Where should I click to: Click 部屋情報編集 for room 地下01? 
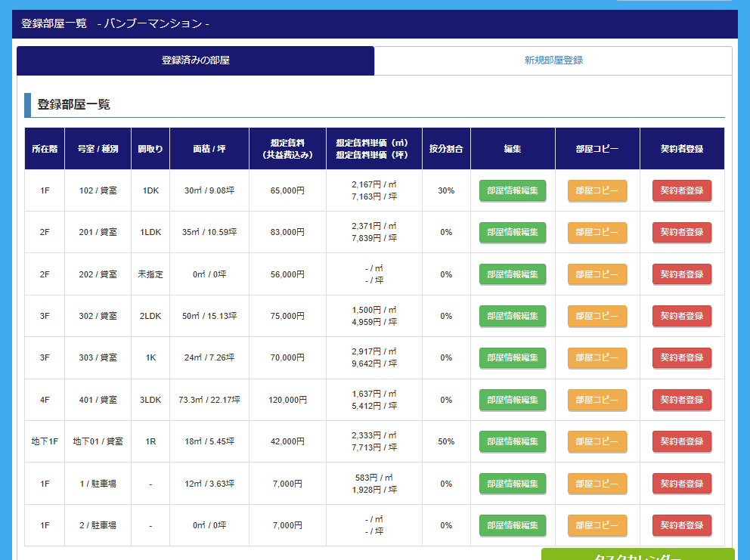[513, 441]
